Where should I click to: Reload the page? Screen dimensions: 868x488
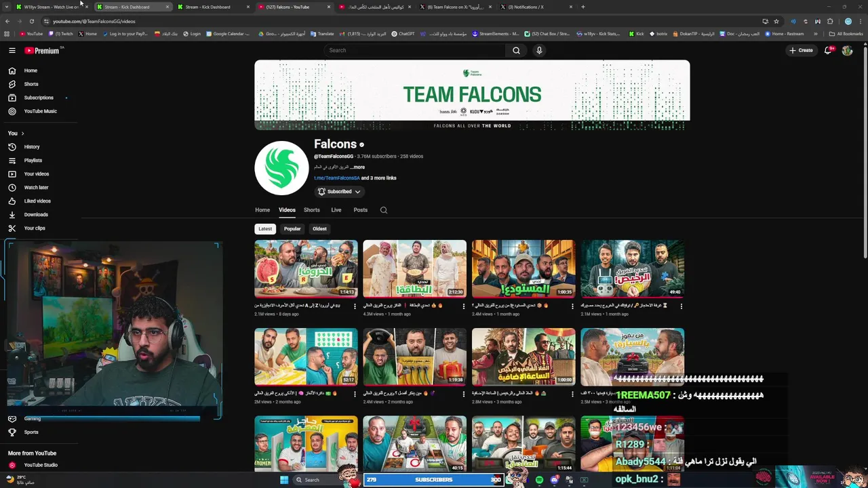[x=32, y=21]
